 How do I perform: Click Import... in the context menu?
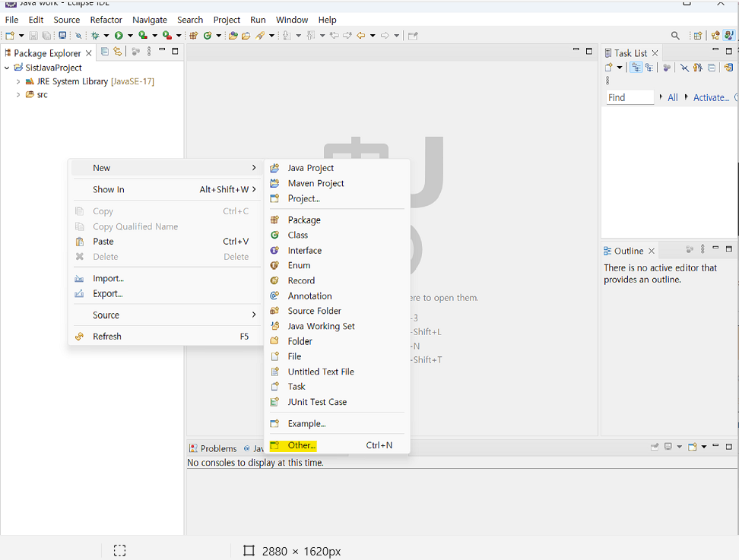pyautogui.click(x=166, y=278)
